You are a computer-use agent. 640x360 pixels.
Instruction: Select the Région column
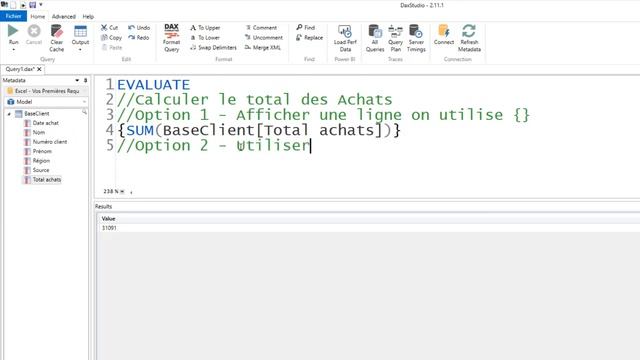pos(41,161)
